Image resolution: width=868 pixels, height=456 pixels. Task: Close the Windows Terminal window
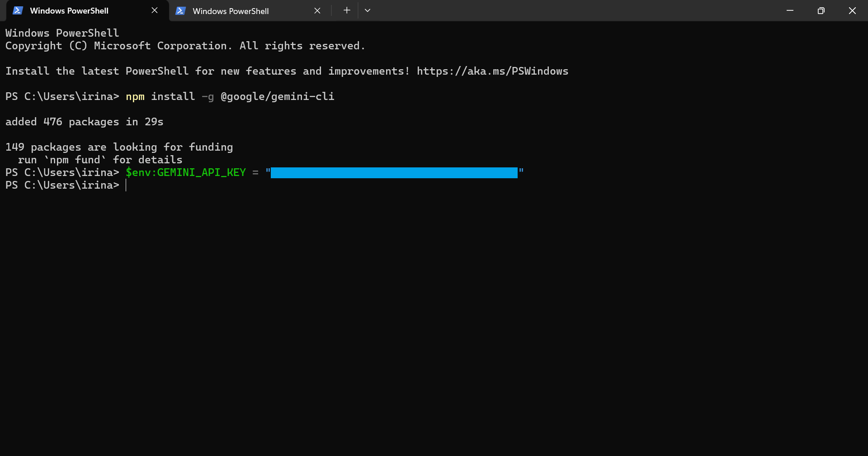pyautogui.click(x=852, y=10)
